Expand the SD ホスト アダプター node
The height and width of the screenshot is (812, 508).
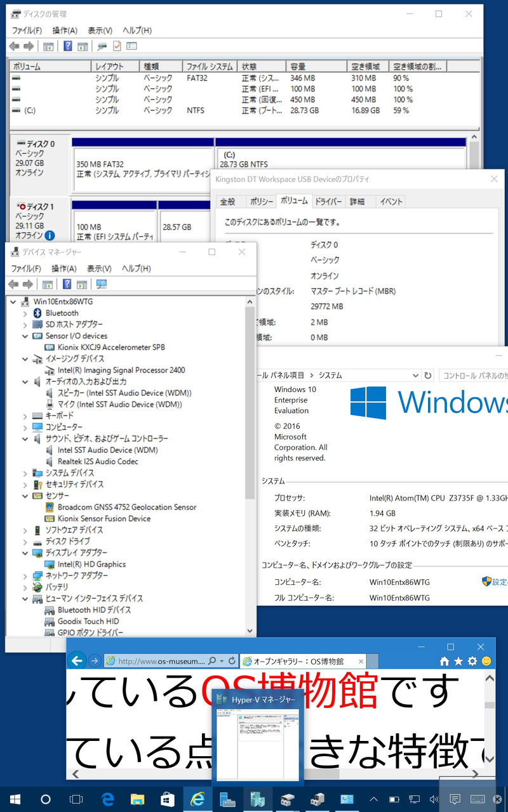click(25, 325)
